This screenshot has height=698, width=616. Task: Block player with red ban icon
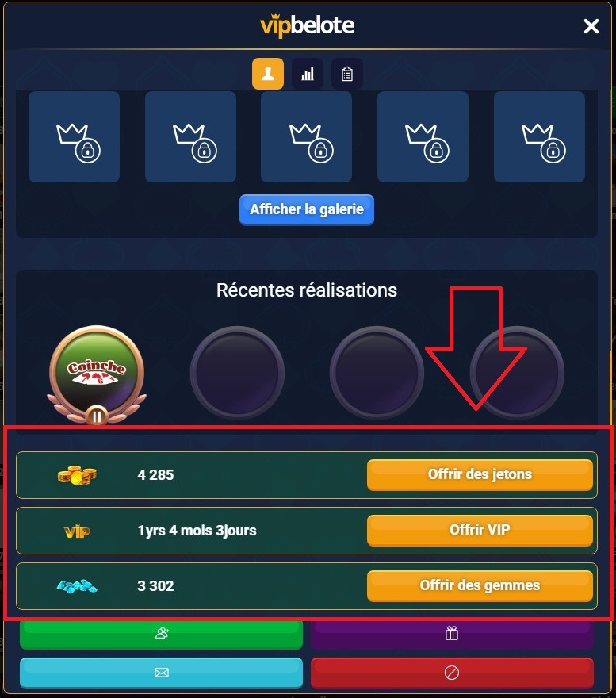(x=452, y=673)
